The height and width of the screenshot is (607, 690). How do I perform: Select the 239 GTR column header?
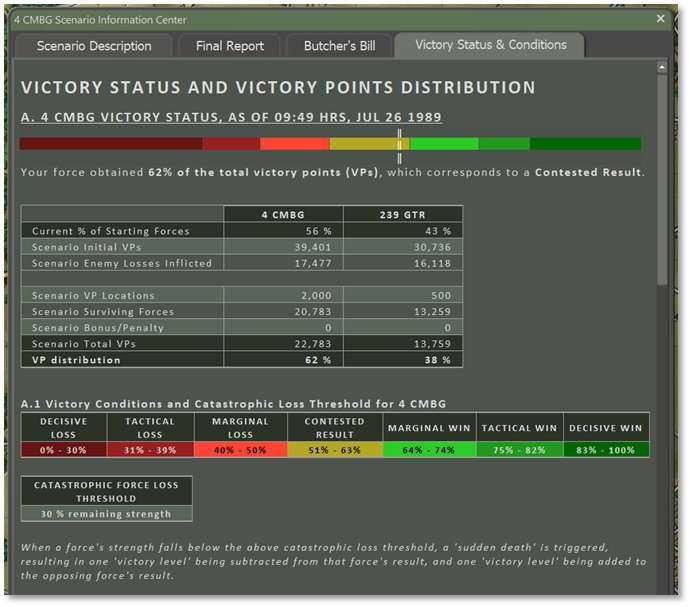coord(402,214)
